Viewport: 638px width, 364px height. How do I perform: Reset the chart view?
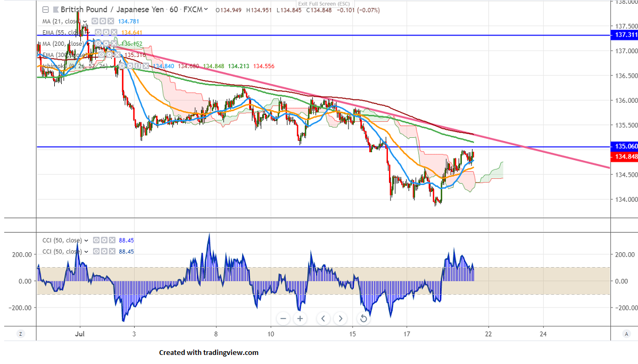[x=363, y=318]
